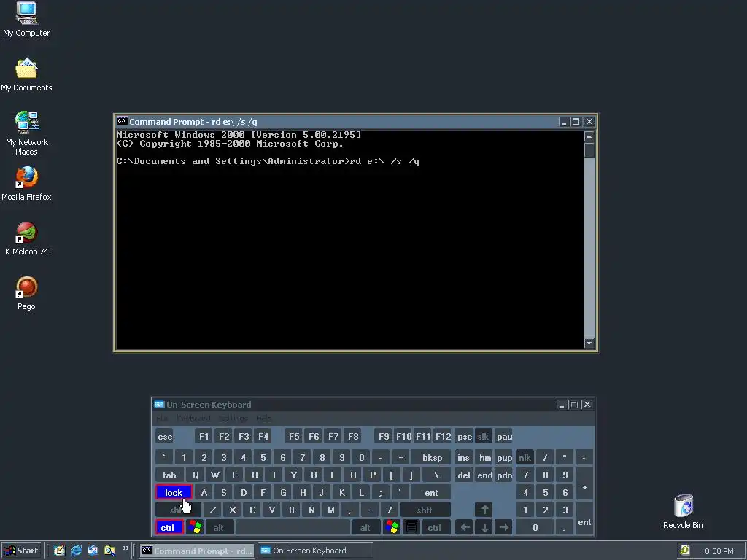Toggle the left ctrl key
The image size is (747, 560).
pyautogui.click(x=169, y=527)
